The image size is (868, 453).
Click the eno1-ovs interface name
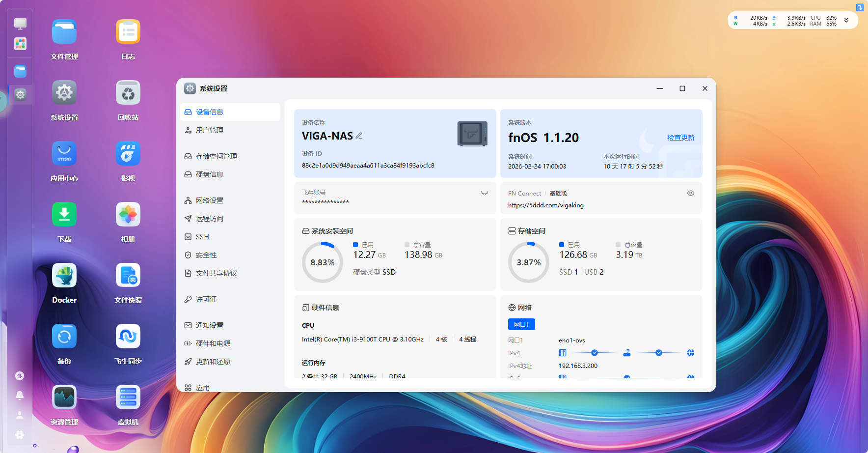coord(572,340)
